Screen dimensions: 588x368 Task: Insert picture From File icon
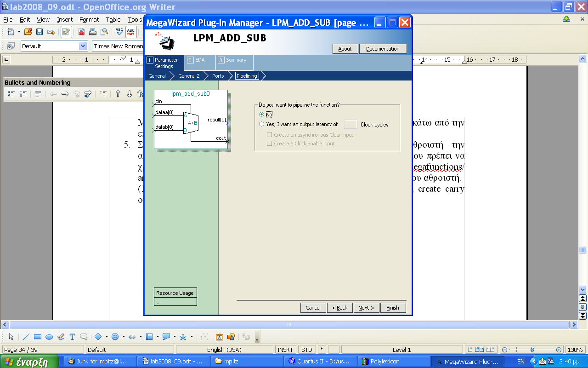tap(231, 337)
